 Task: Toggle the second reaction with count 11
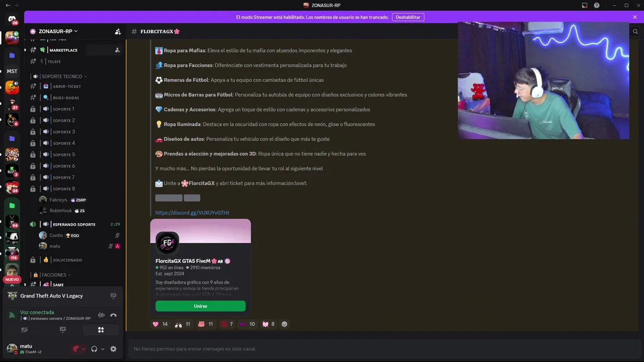click(x=183, y=324)
